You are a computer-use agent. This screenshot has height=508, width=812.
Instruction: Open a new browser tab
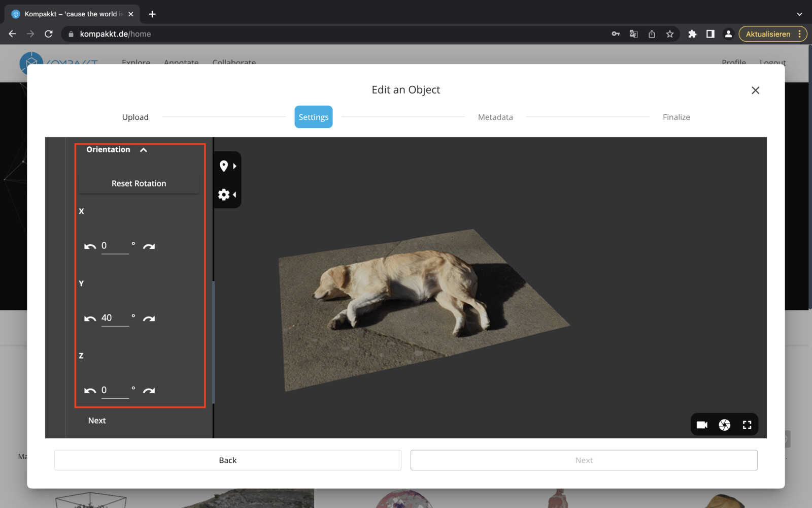coord(152,14)
